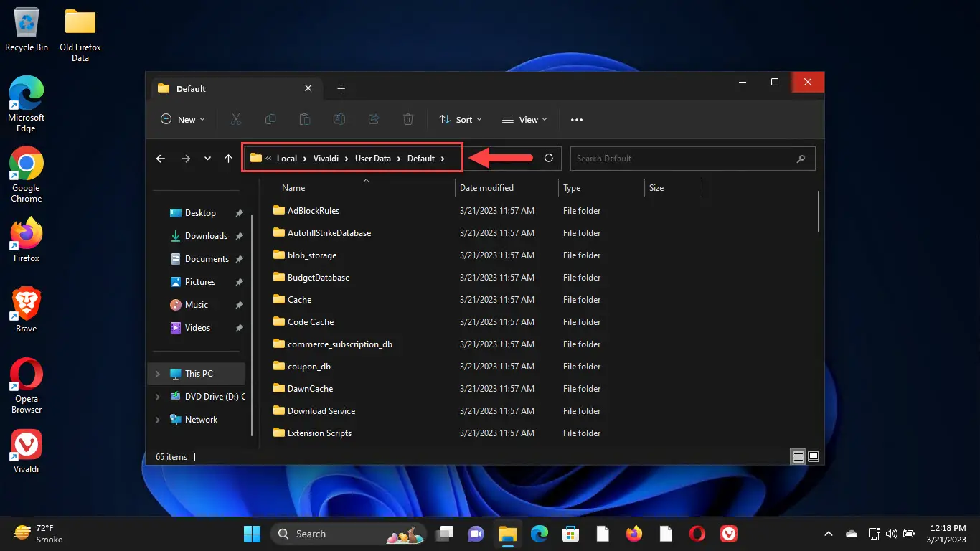Viewport: 980px width, 551px height.
Task: Open Microsoft Store in the taskbar
Action: [571, 534]
